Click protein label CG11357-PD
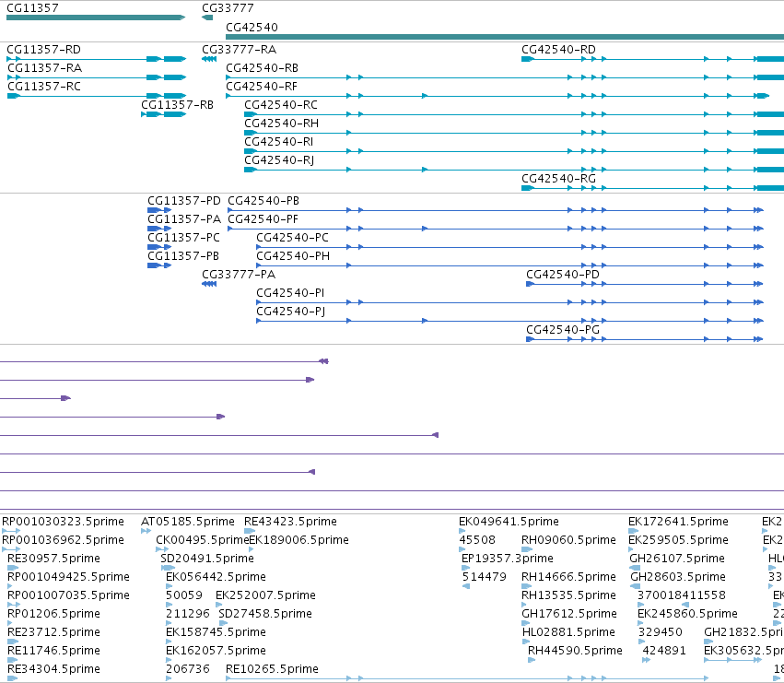The image size is (784, 683). point(184,201)
